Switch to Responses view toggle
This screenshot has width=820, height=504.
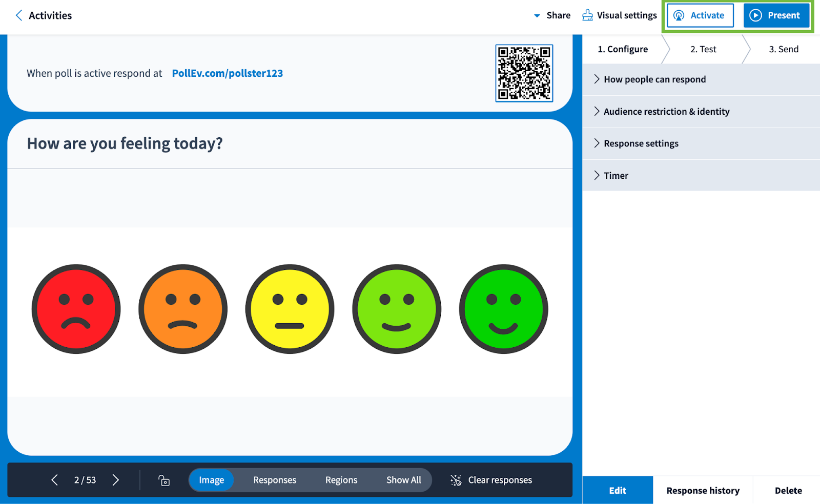click(274, 480)
